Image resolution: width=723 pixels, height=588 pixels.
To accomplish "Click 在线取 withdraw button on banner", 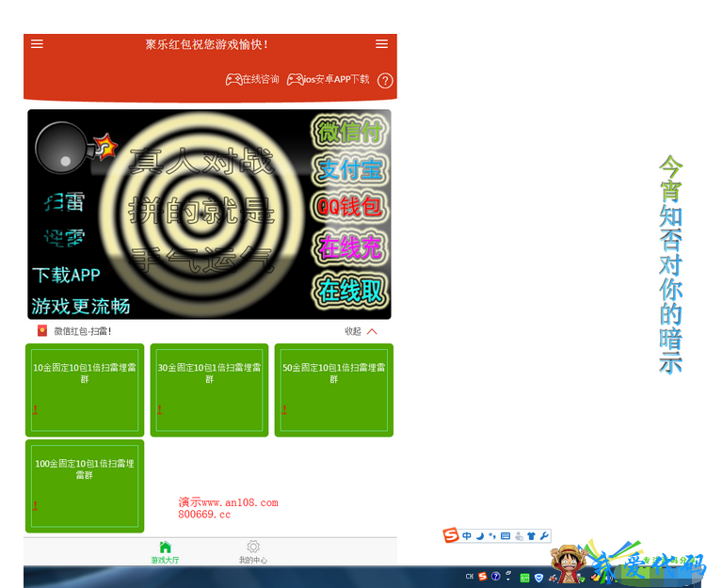I will 350,291.
